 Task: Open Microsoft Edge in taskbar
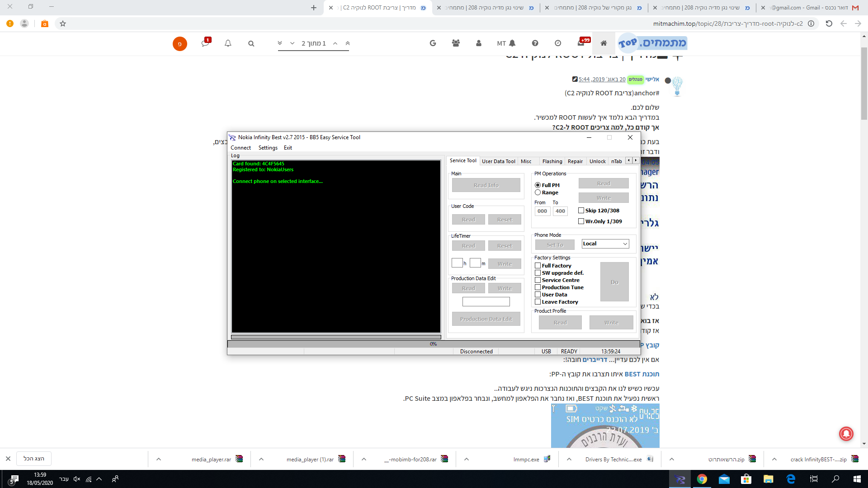(791, 479)
